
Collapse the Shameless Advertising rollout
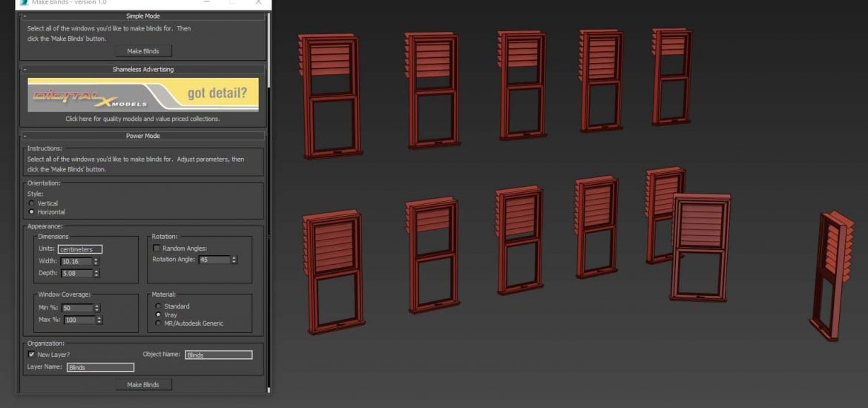click(24, 69)
